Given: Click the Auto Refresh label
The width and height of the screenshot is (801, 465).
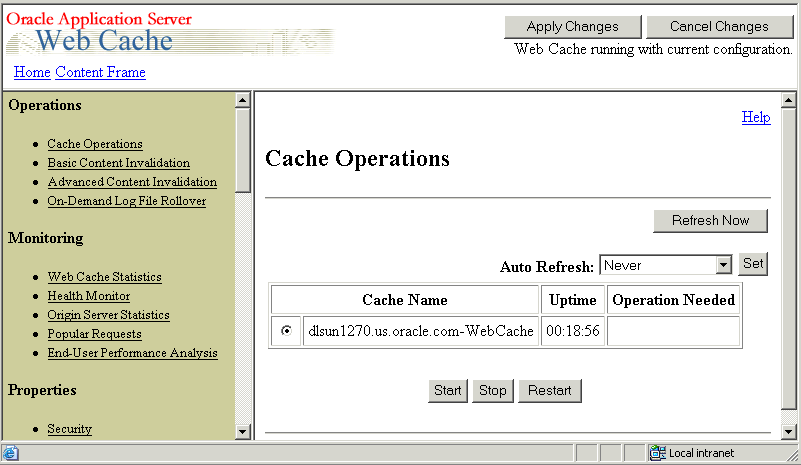Looking at the screenshot, I should pyautogui.click(x=547, y=267).
